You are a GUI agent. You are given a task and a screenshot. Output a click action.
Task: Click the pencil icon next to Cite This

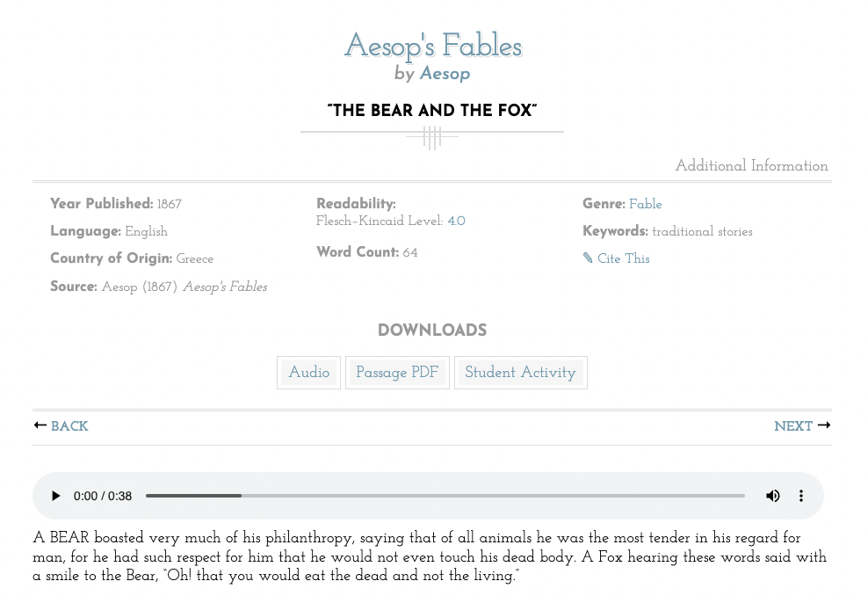point(590,258)
